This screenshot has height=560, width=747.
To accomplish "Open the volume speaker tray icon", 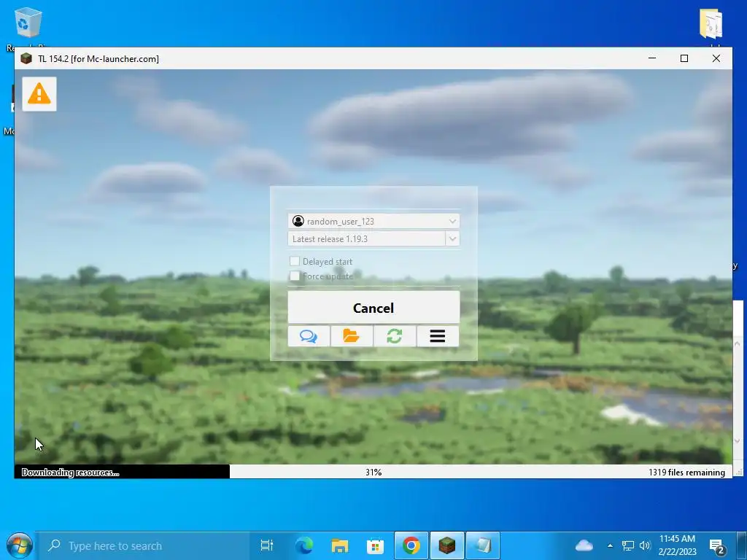I will (645, 545).
